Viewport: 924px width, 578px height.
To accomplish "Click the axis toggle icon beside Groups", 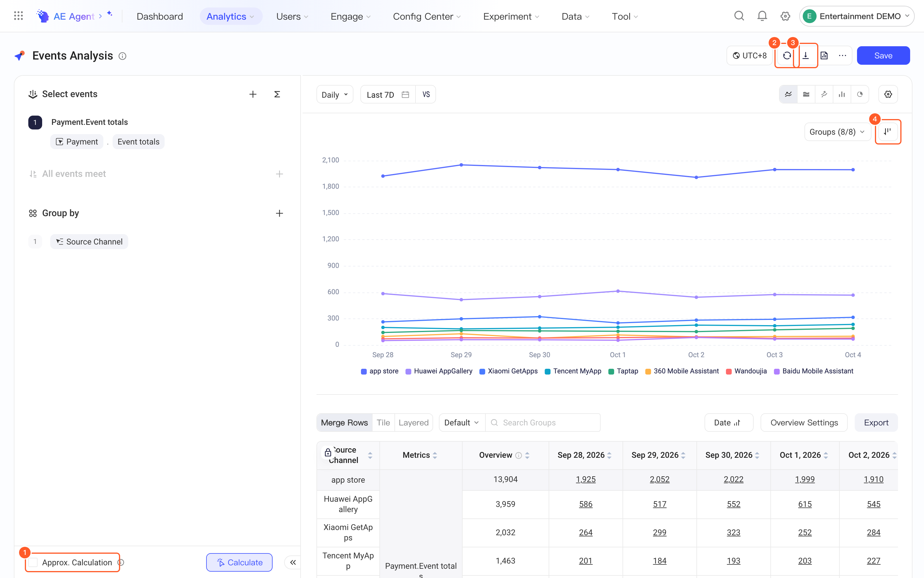I will [x=888, y=132].
